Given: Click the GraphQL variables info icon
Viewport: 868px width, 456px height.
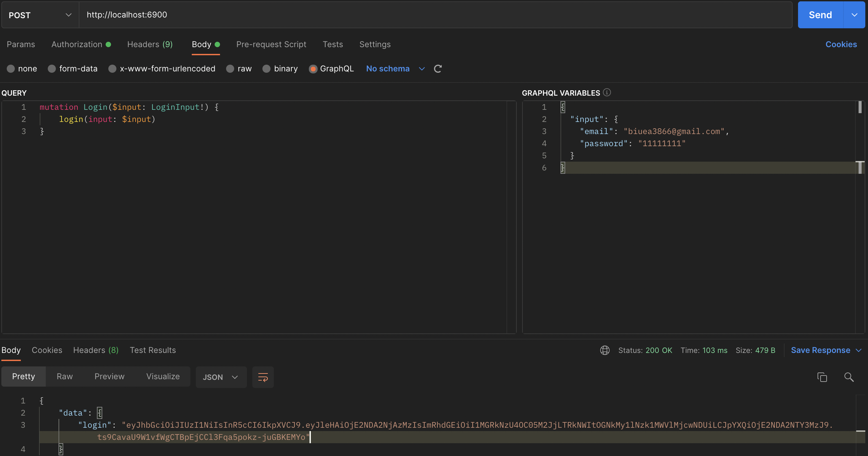Looking at the screenshot, I should [x=607, y=92].
